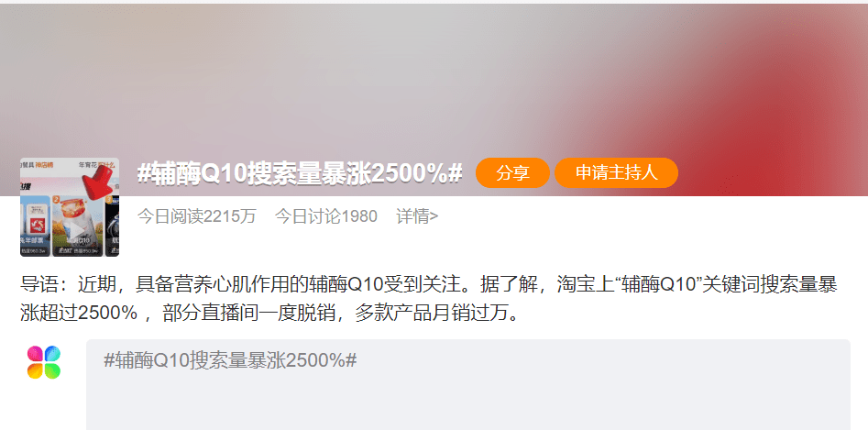868x430 pixels.
Task: Click the #辅酶Q10搜索量暴涨2500%# topic title
Action: tap(300, 174)
